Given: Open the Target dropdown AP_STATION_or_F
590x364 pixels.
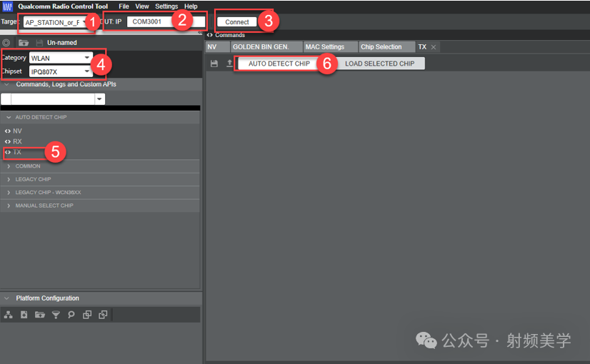Looking at the screenshot, I should [56, 22].
